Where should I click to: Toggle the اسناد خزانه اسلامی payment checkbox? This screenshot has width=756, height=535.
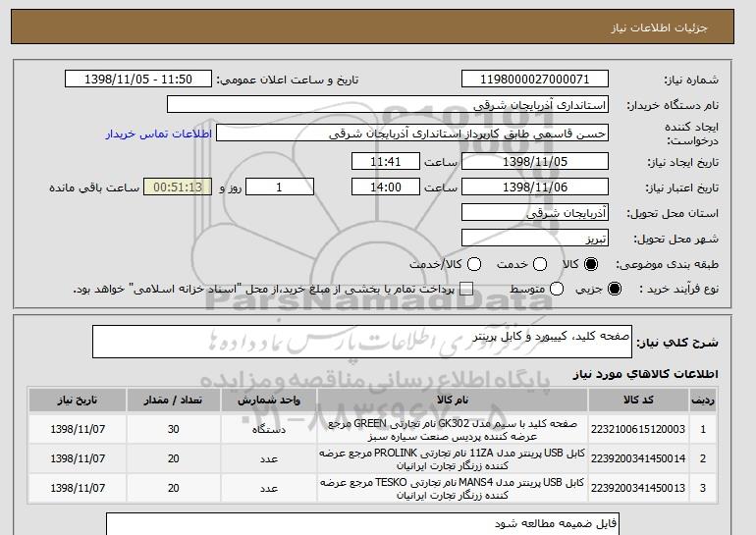click(466, 289)
